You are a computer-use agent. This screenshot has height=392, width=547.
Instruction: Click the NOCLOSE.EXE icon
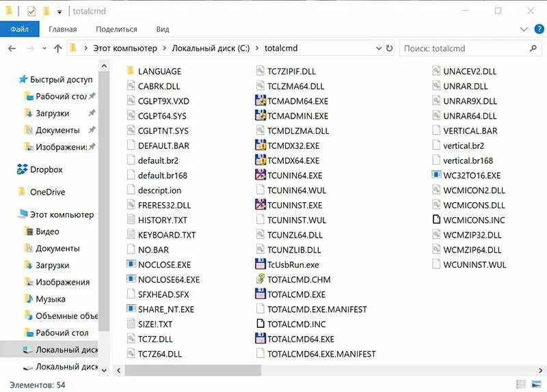click(131, 264)
